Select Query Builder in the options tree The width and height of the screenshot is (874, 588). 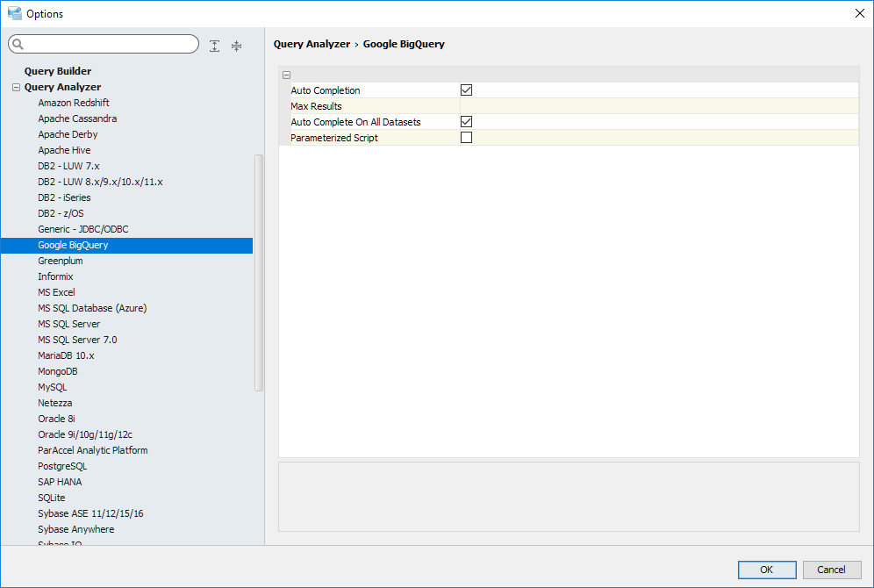coord(58,71)
